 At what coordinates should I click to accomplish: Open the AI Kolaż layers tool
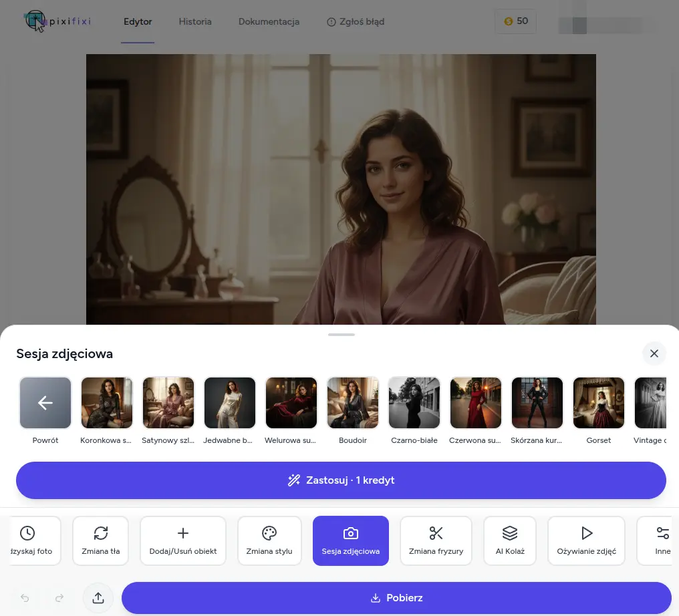510,541
